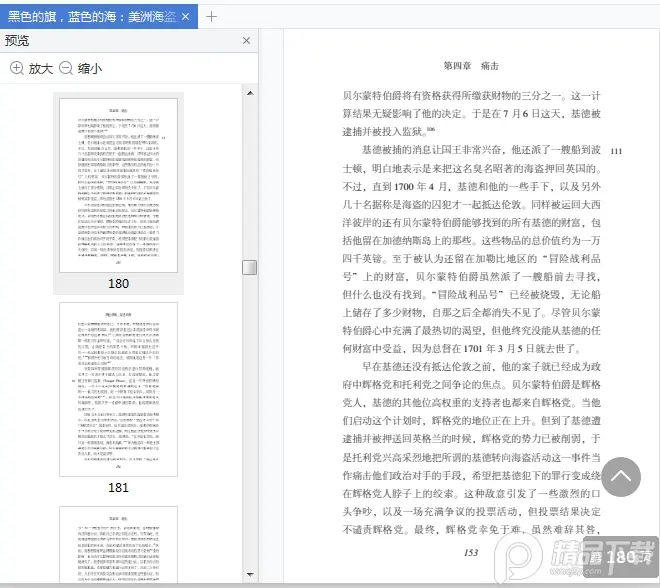Click the paragraph starting 基德被捕的消息
This screenshot has width=660, height=588.
tap(471, 249)
